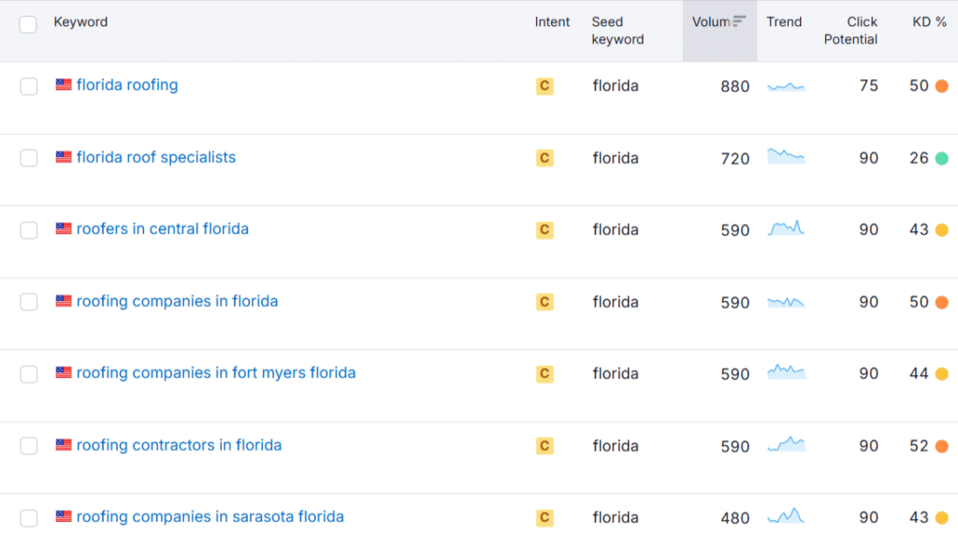The image size is (958, 560).
Task: Click the Trend column header
Action: (784, 22)
